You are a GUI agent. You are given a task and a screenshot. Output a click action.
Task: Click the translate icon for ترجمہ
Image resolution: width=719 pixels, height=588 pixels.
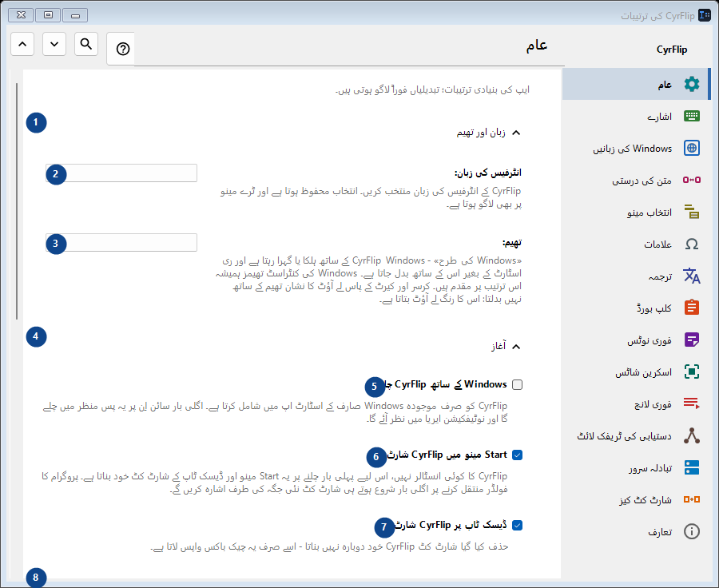click(x=692, y=276)
